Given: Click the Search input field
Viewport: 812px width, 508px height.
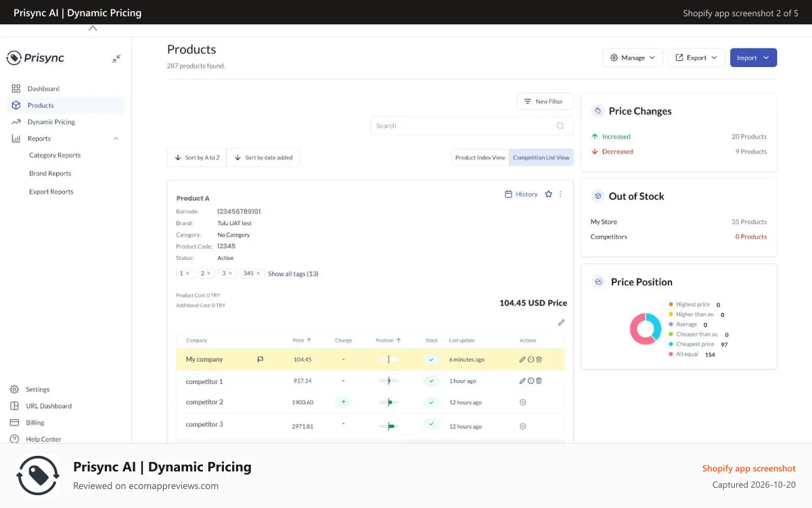Looking at the screenshot, I should click(472, 126).
